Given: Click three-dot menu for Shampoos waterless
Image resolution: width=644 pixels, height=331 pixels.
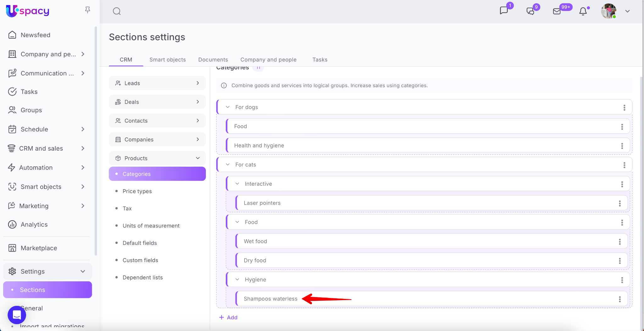Looking at the screenshot, I should click(x=620, y=299).
